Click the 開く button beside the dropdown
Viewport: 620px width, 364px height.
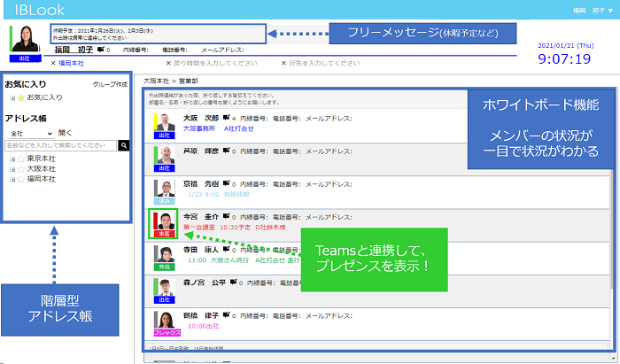click(66, 132)
